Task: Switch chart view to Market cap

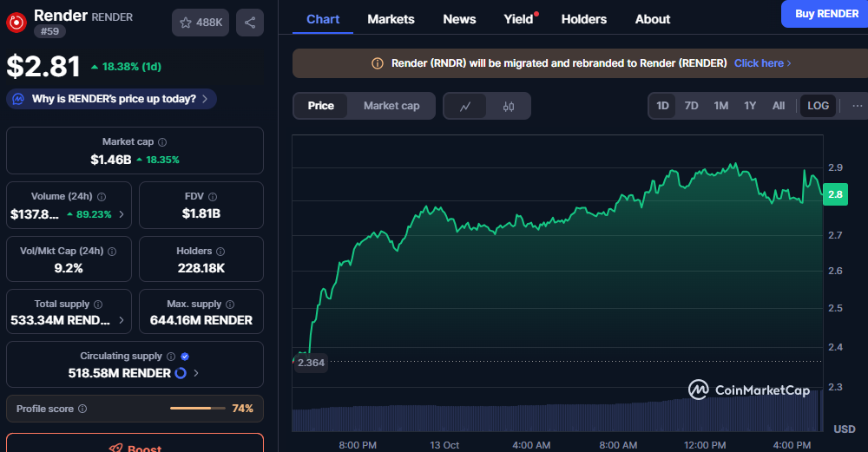Action: click(x=391, y=106)
